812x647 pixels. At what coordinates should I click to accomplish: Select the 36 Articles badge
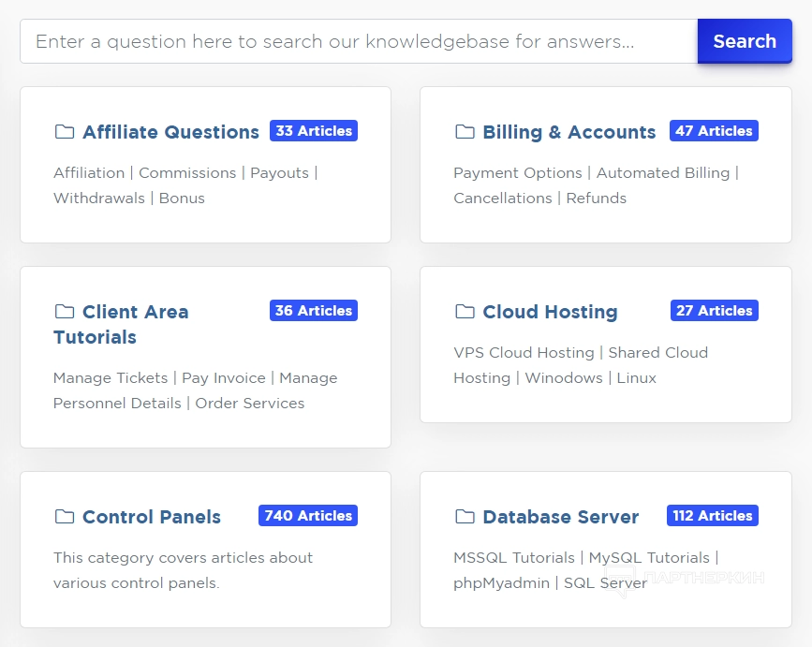[x=314, y=311]
